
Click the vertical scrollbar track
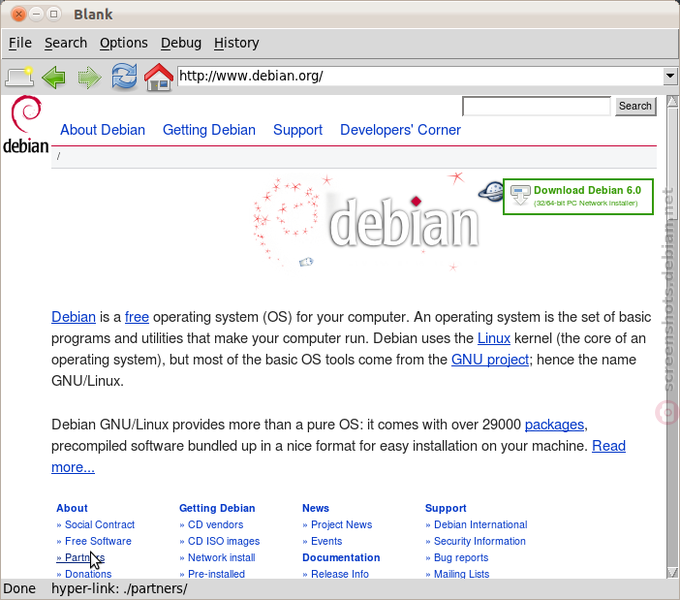click(x=673, y=337)
